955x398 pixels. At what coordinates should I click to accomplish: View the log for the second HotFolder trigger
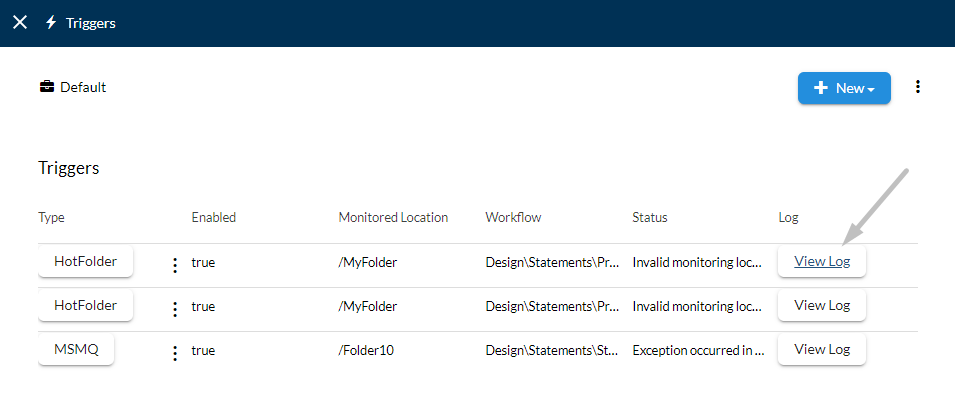pyautogui.click(x=822, y=305)
